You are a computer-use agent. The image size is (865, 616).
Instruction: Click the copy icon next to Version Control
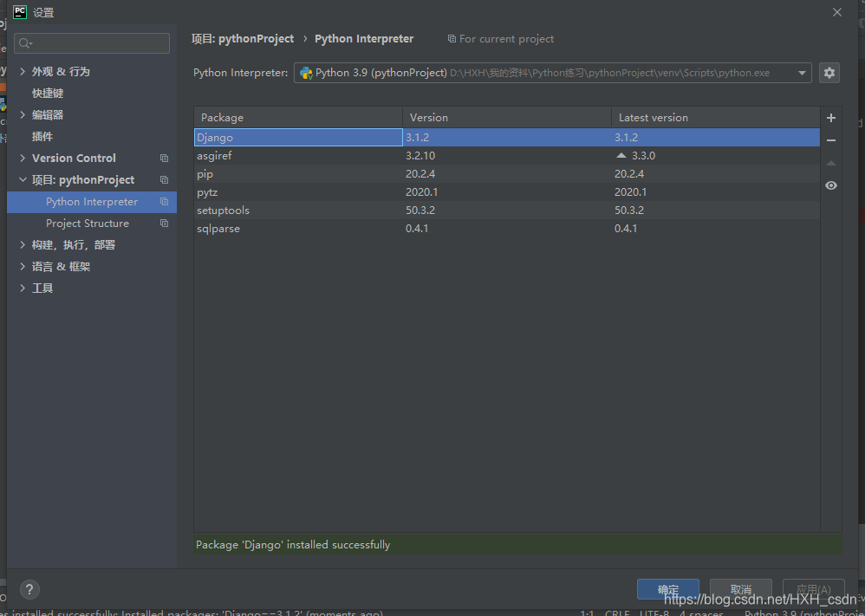(x=164, y=159)
